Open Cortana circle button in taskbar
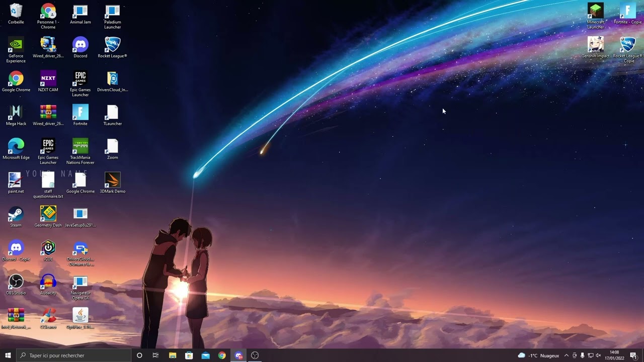 pos(139,355)
